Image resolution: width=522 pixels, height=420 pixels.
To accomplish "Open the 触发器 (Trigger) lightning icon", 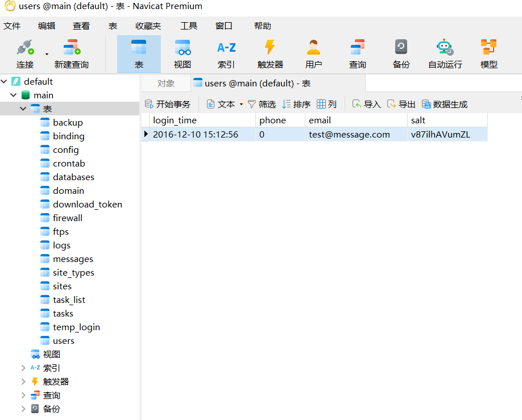I will [270, 48].
